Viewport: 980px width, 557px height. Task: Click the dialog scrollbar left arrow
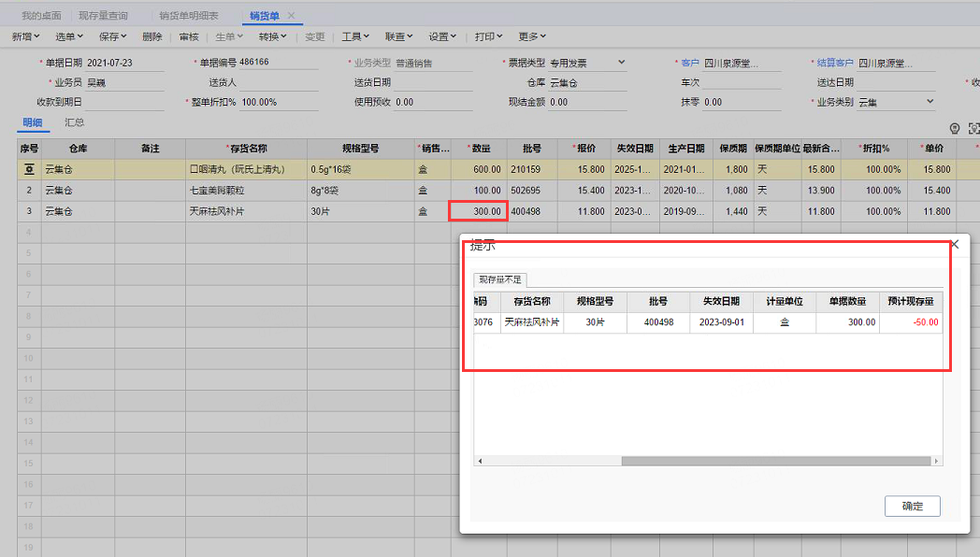(480, 461)
